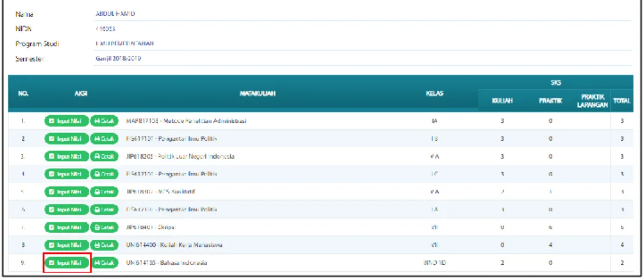This screenshot has width=644, height=279.
Task: Click the TOTAL column header
Action: tap(622, 100)
